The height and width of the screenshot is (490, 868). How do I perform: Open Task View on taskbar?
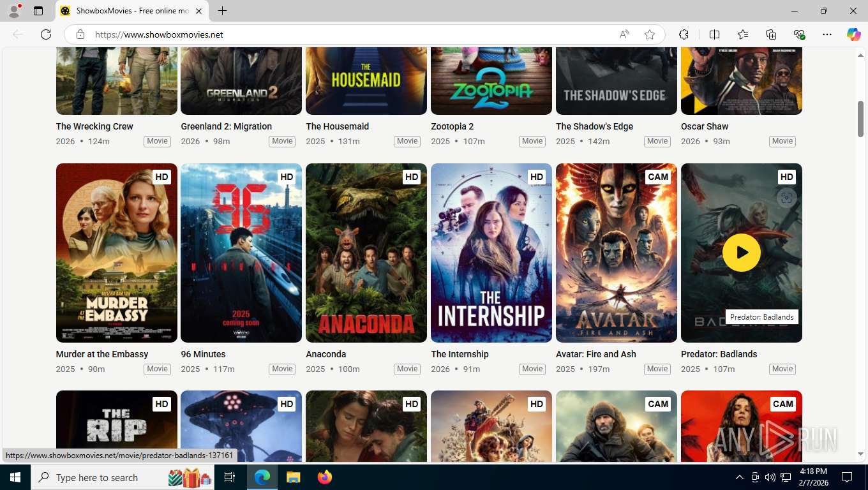[x=230, y=477]
